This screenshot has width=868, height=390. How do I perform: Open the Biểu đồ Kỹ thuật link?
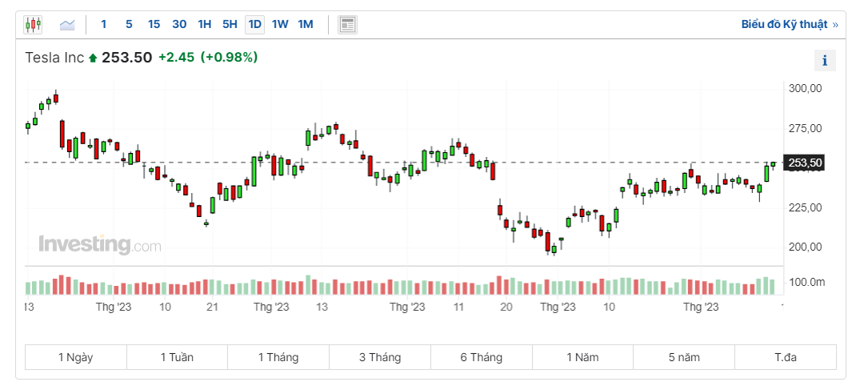[x=790, y=24]
